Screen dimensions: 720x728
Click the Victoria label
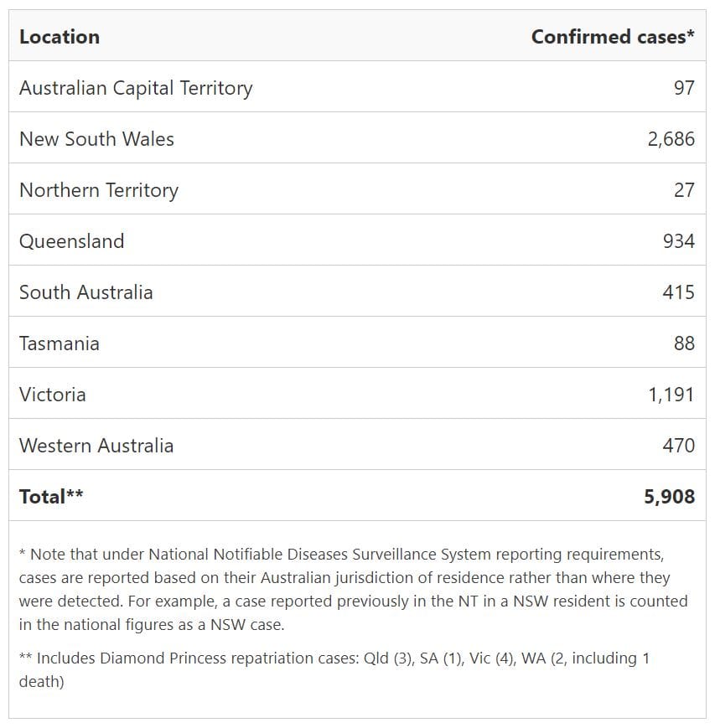pos(52,395)
